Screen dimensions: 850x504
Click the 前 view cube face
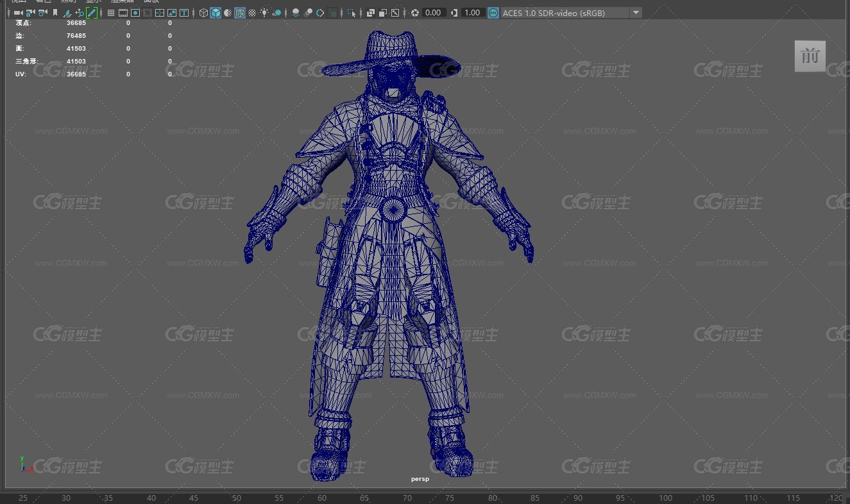(x=810, y=56)
